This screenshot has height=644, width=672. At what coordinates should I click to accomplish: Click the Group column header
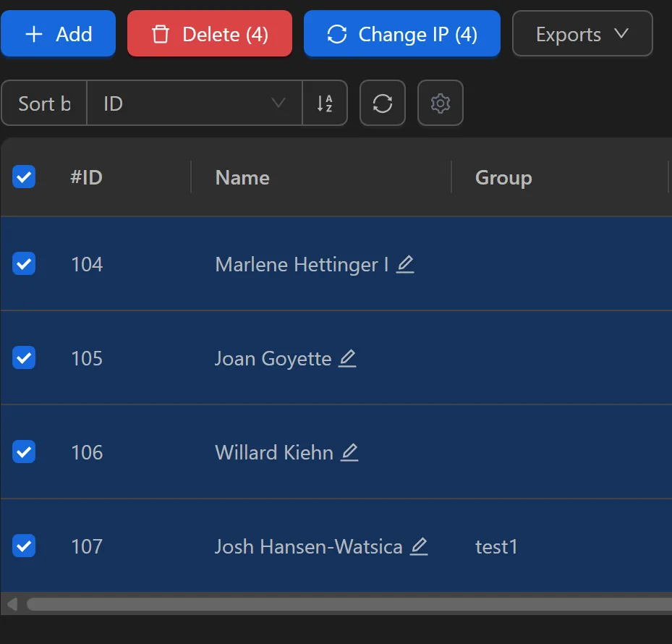point(503,178)
